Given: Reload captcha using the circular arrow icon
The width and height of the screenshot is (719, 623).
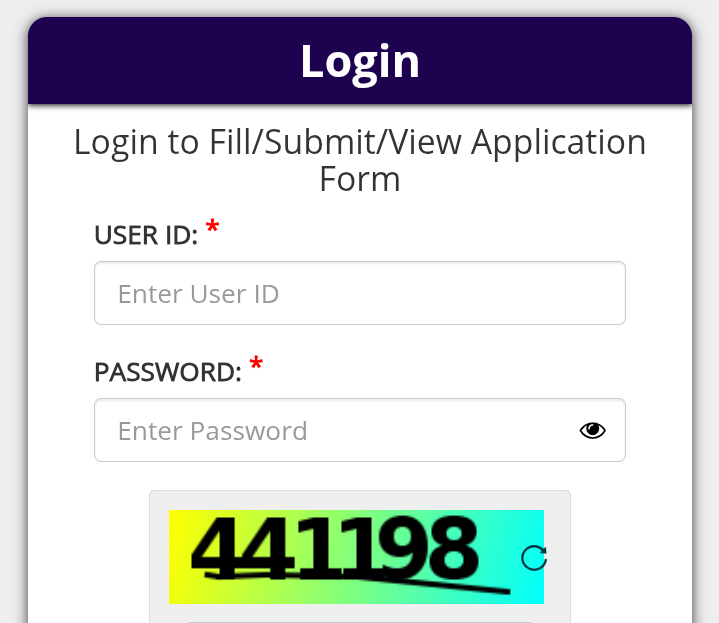Looking at the screenshot, I should pyautogui.click(x=534, y=557).
